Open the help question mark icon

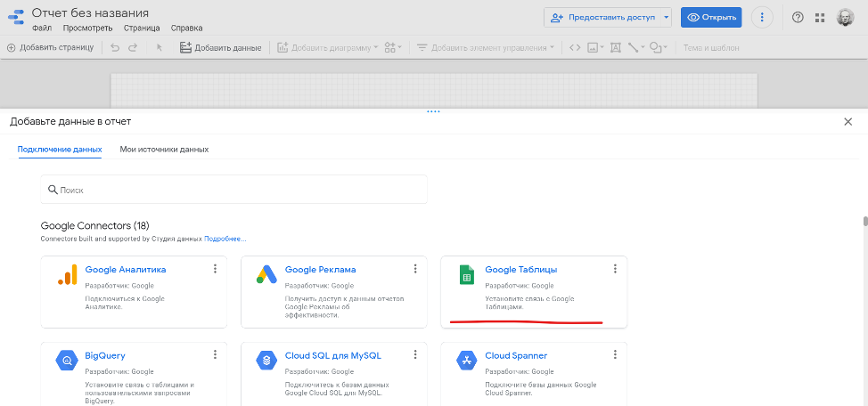798,17
